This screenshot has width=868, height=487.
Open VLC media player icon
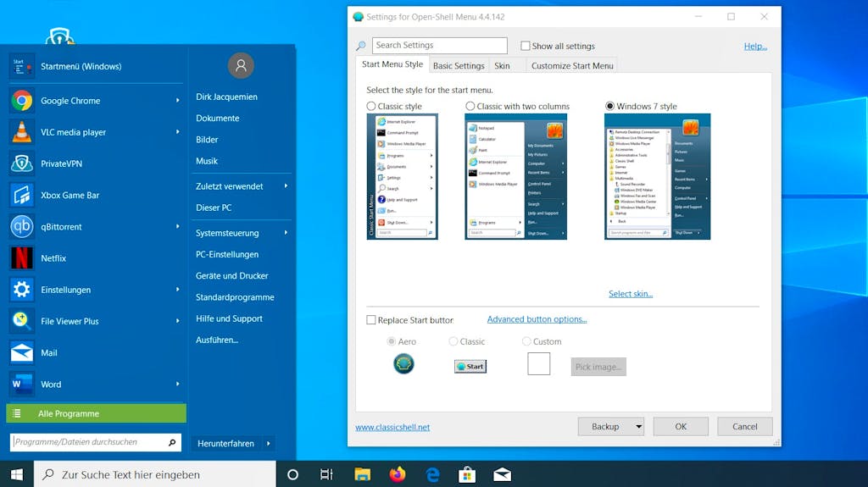(21, 132)
